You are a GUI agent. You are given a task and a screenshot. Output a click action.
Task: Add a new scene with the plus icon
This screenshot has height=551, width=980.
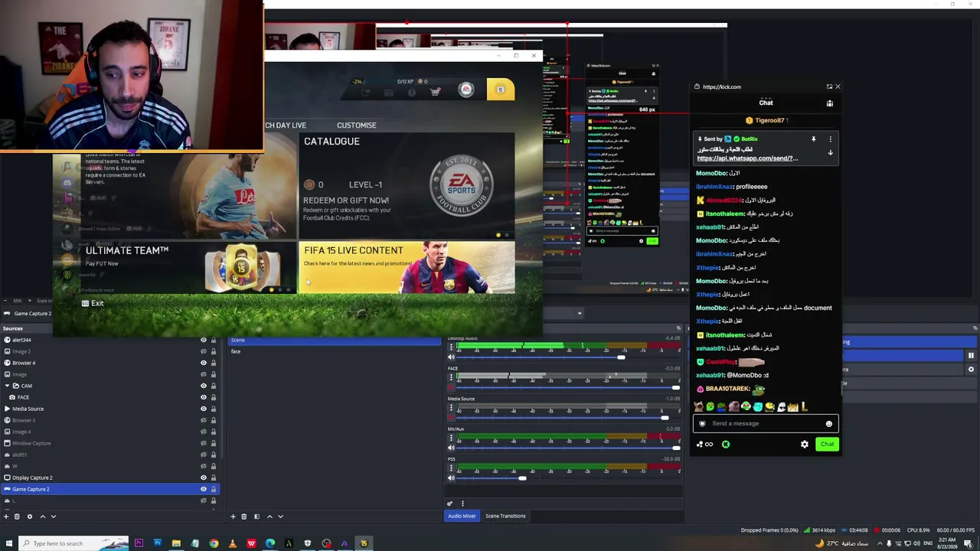point(234,517)
